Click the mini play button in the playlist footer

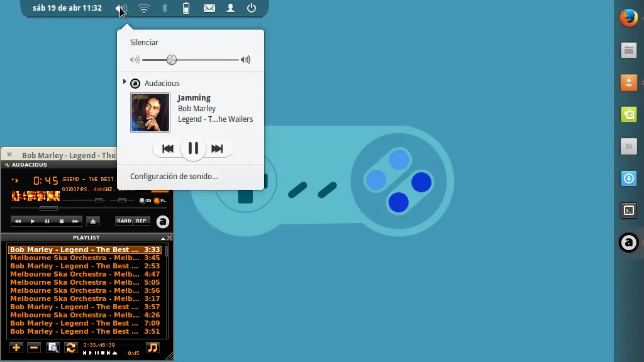tap(91, 353)
